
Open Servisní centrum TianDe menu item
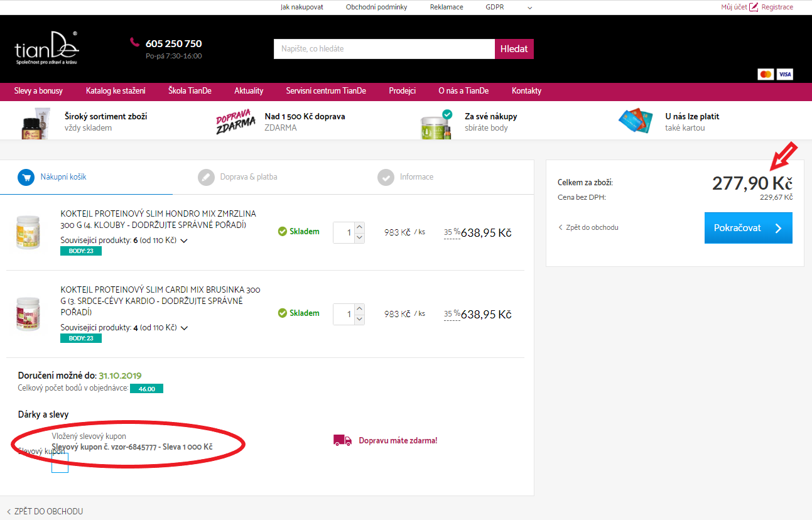coord(326,91)
